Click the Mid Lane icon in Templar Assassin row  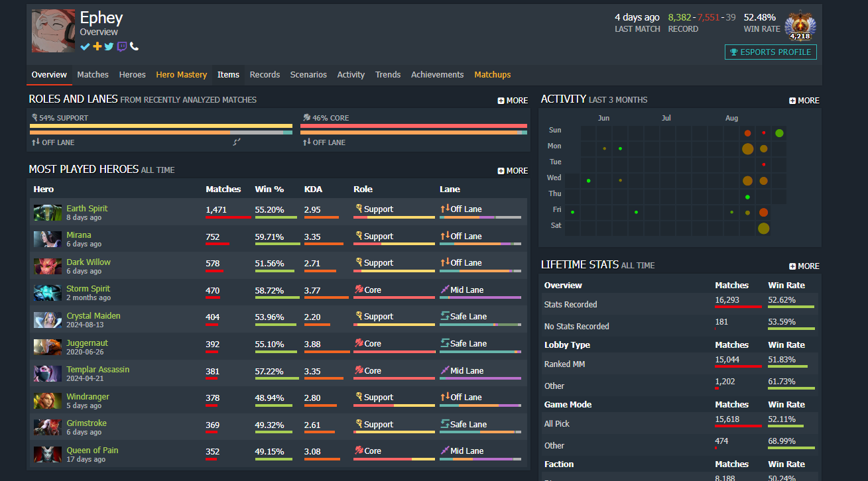pyautogui.click(x=444, y=370)
